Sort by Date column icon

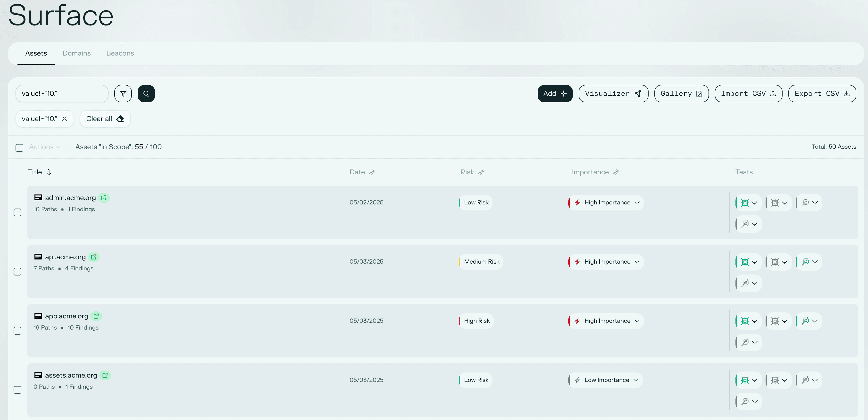tap(372, 172)
